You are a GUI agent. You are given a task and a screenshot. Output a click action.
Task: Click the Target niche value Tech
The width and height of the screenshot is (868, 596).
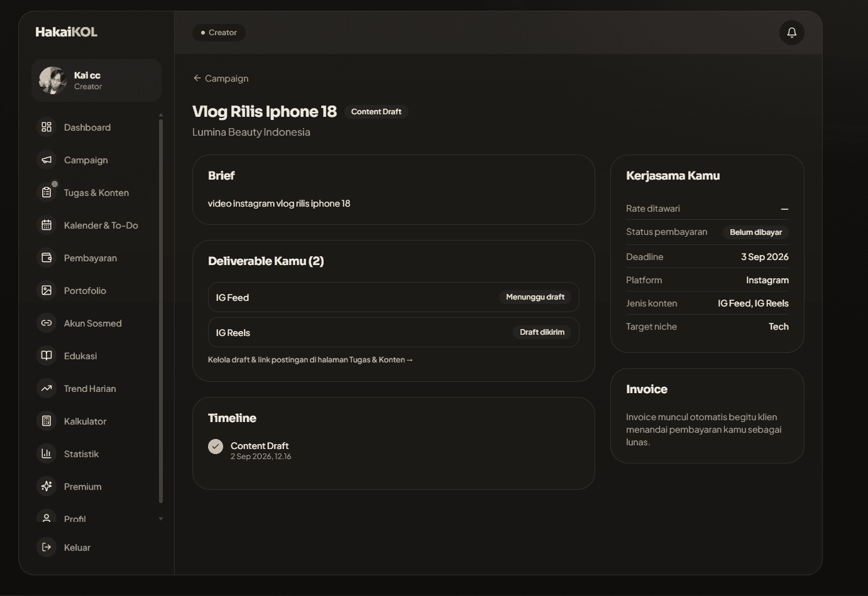(779, 327)
